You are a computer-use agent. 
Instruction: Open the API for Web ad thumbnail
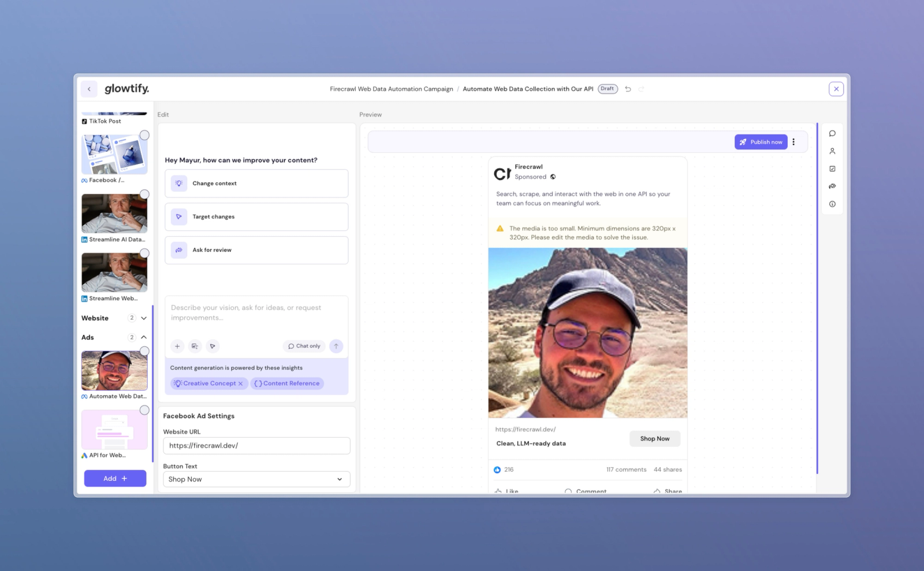pos(114,430)
